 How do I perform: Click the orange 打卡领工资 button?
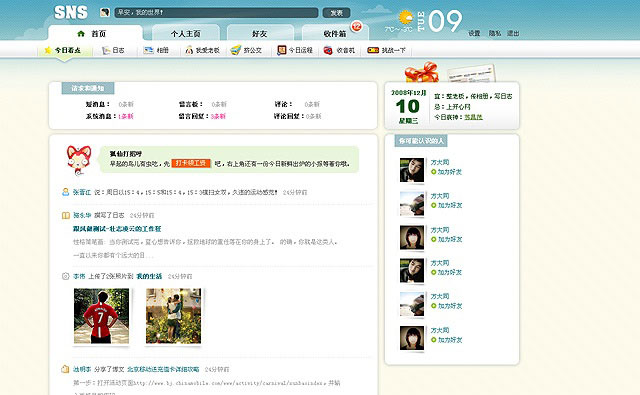coord(191,163)
